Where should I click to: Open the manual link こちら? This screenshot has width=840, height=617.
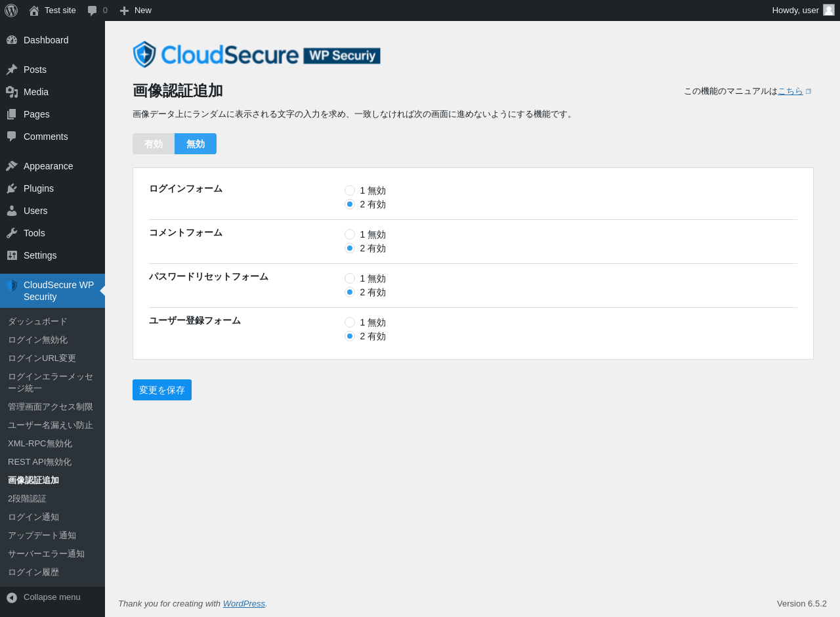coord(790,91)
